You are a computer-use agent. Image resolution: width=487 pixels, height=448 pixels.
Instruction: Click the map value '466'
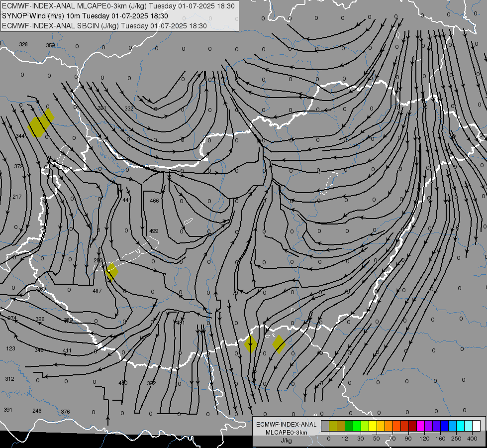point(154,201)
